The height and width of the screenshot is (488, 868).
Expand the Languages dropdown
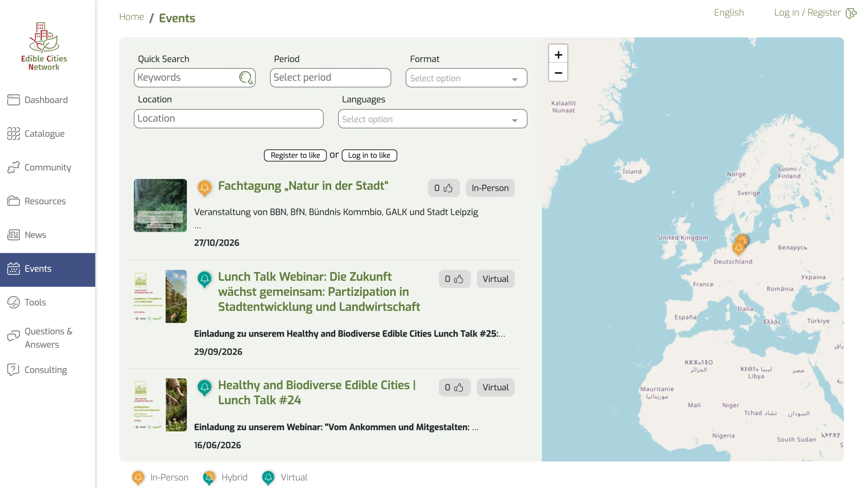click(432, 119)
